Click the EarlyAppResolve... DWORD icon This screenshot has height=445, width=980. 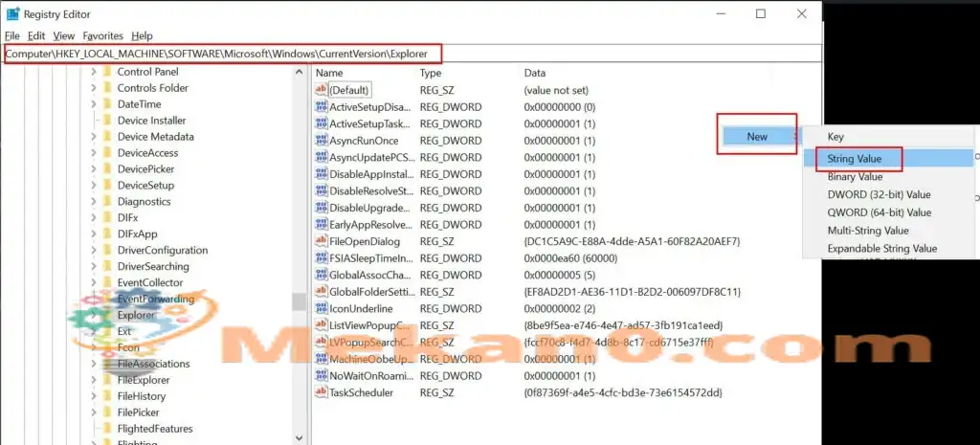click(322, 225)
